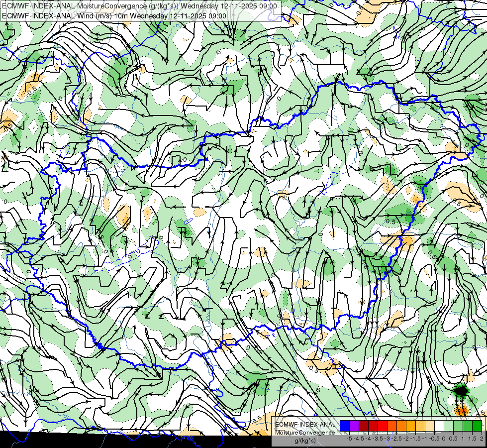Click the orange divergence spot below the black maximum
Screen dimensions: 487x448
tap(461, 410)
